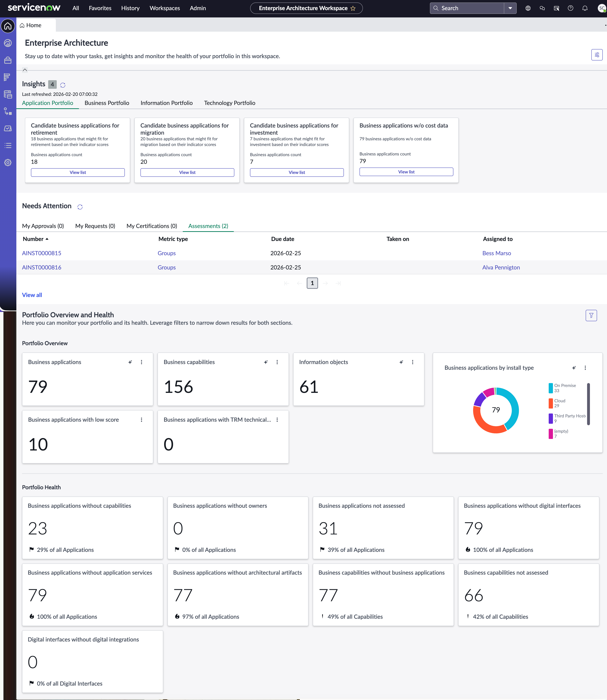
Task: Open the chart monitor icon in the sidebar
Action: click(8, 128)
